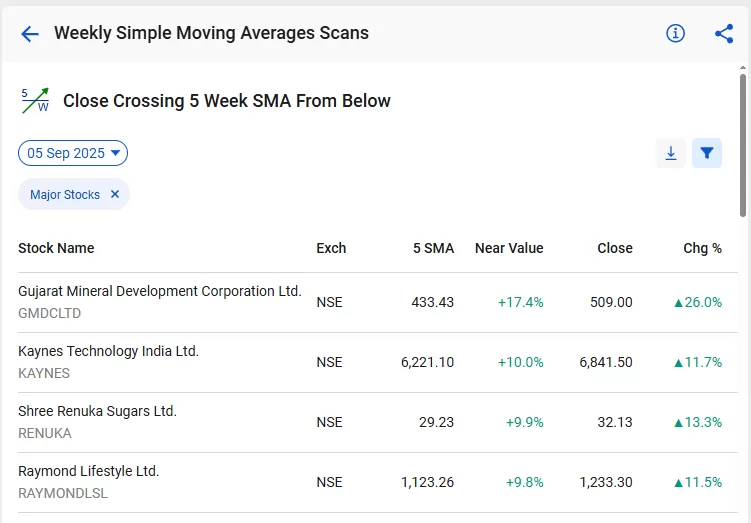The height and width of the screenshot is (523, 751).
Task: Download the scan results
Action: click(x=671, y=153)
